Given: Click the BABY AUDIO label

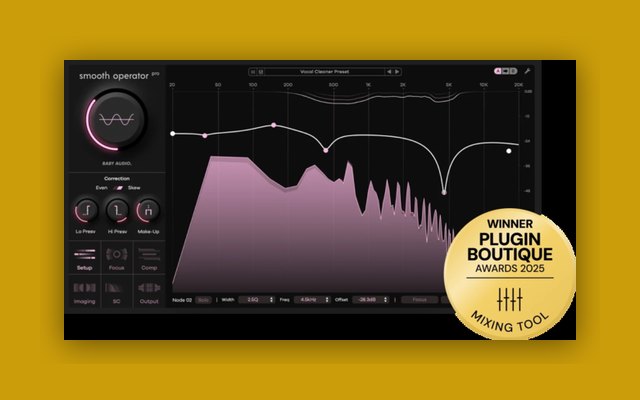Looking at the screenshot, I should pyautogui.click(x=117, y=163).
